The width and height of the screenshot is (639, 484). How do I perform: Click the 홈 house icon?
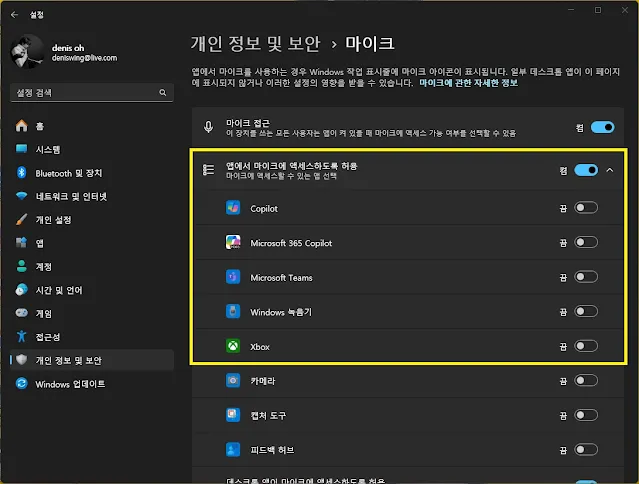[x=22, y=126]
